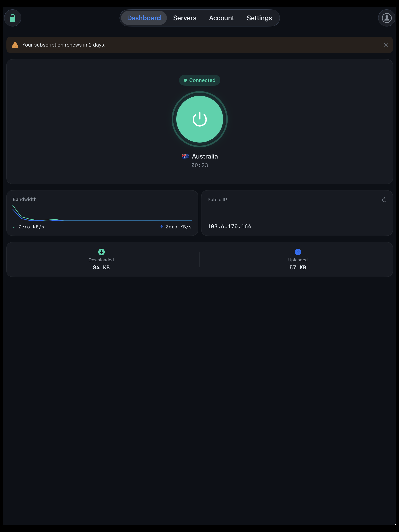Refresh the public IP address
399x532 pixels.
[384, 200]
